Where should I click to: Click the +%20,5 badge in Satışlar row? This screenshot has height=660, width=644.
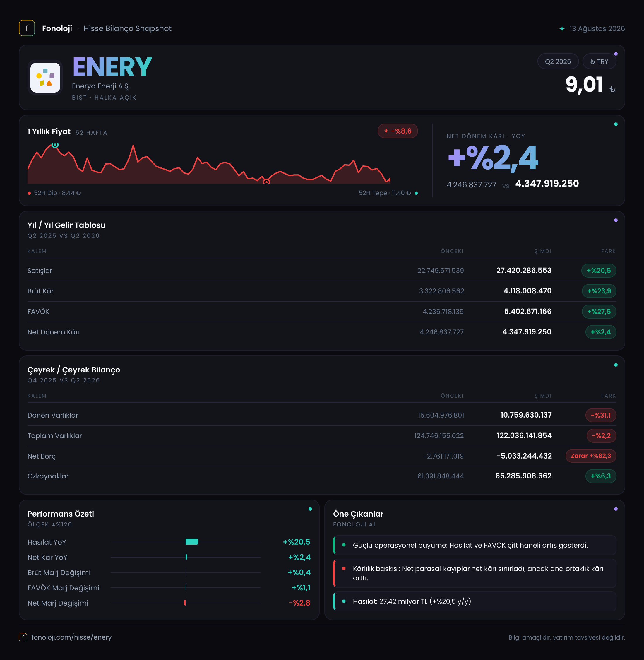(599, 270)
